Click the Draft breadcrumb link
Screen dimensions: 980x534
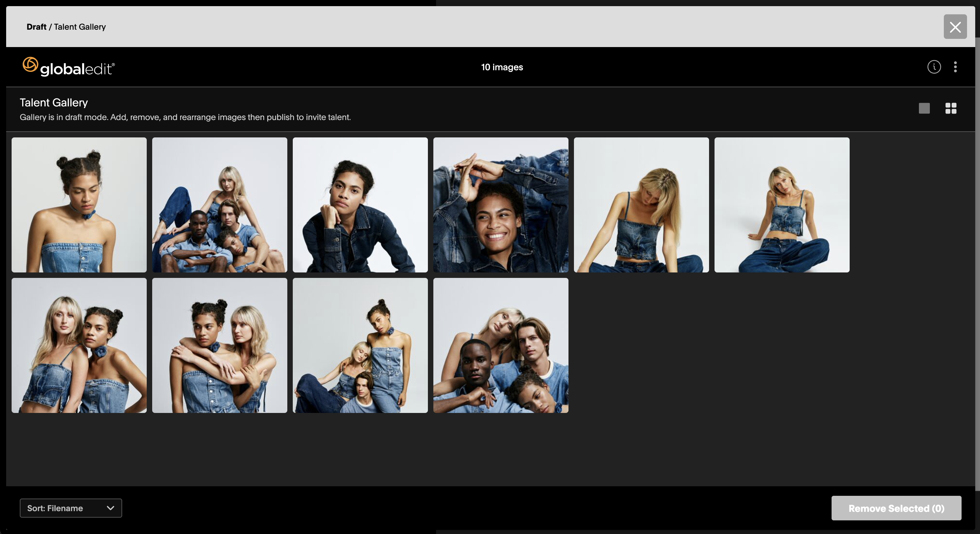tap(37, 27)
